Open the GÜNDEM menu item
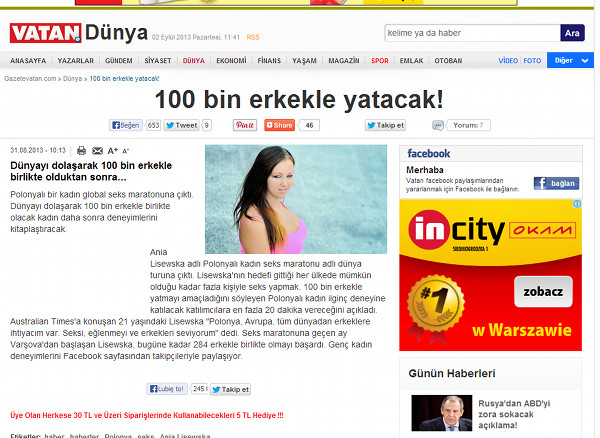600x438 pixels. click(x=119, y=60)
